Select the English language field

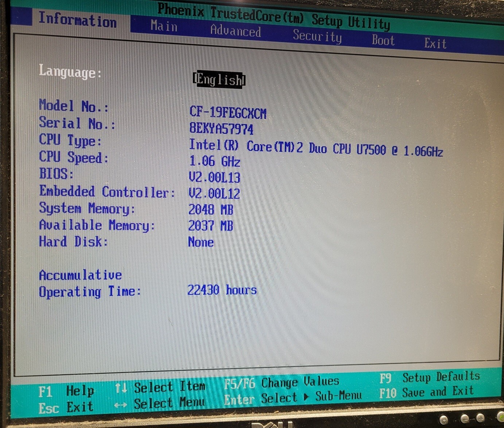[219, 79]
